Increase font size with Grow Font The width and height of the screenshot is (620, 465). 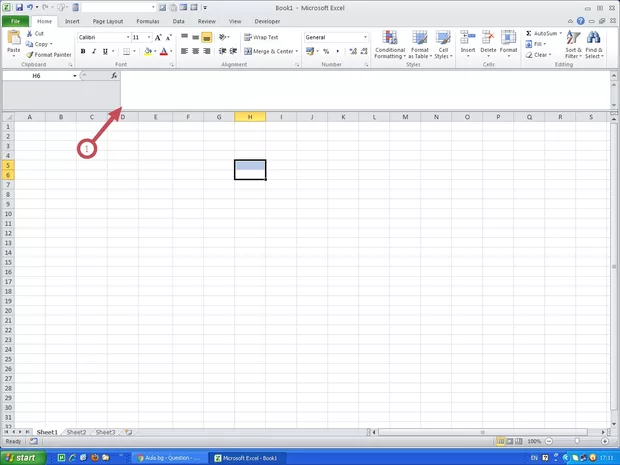point(158,38)
